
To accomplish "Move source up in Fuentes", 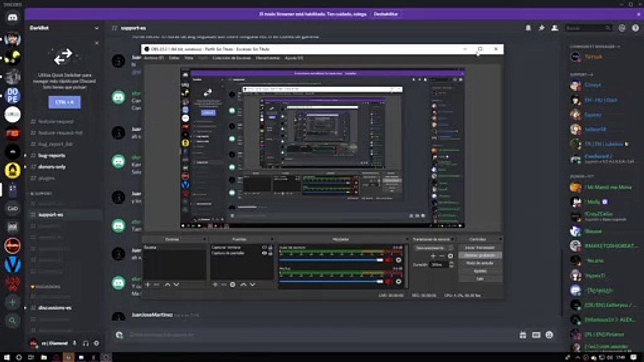I will click(x=243, y=285).
